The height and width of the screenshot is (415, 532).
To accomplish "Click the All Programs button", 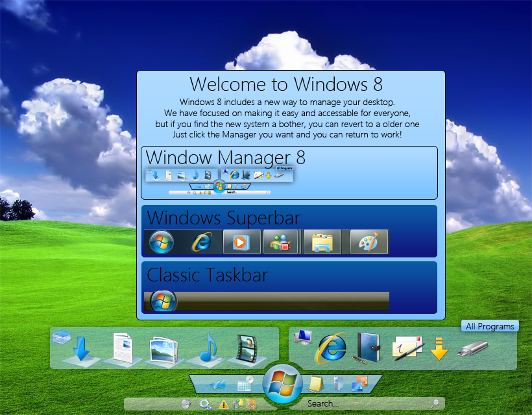I will click(490, 326).
